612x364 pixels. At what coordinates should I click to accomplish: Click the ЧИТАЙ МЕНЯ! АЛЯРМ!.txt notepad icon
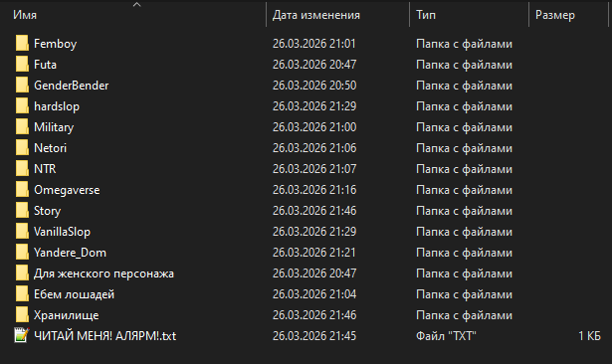coord(22,335)
